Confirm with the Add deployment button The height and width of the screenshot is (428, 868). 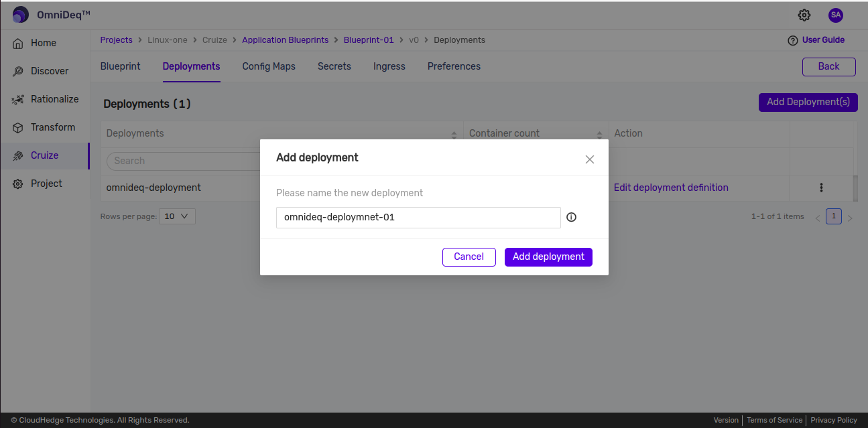[548, 257]
